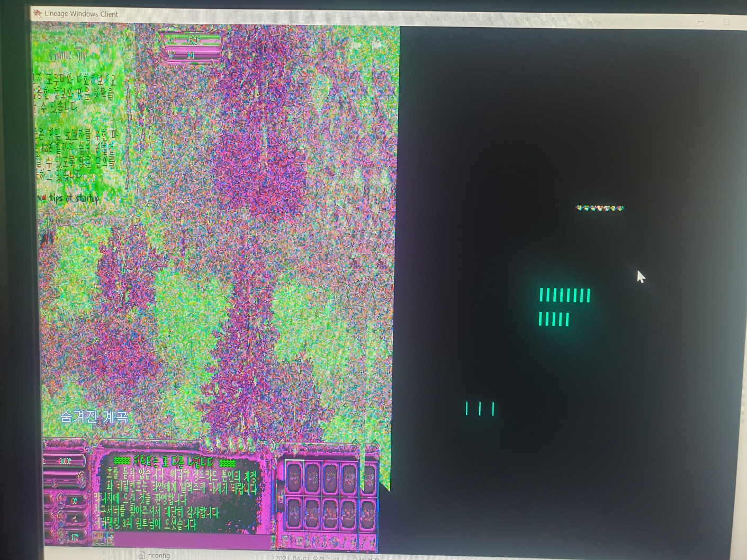Click the 'Lineage Windows Client' window title
Viewport: 747px width, 560px height.
point(81,14)
